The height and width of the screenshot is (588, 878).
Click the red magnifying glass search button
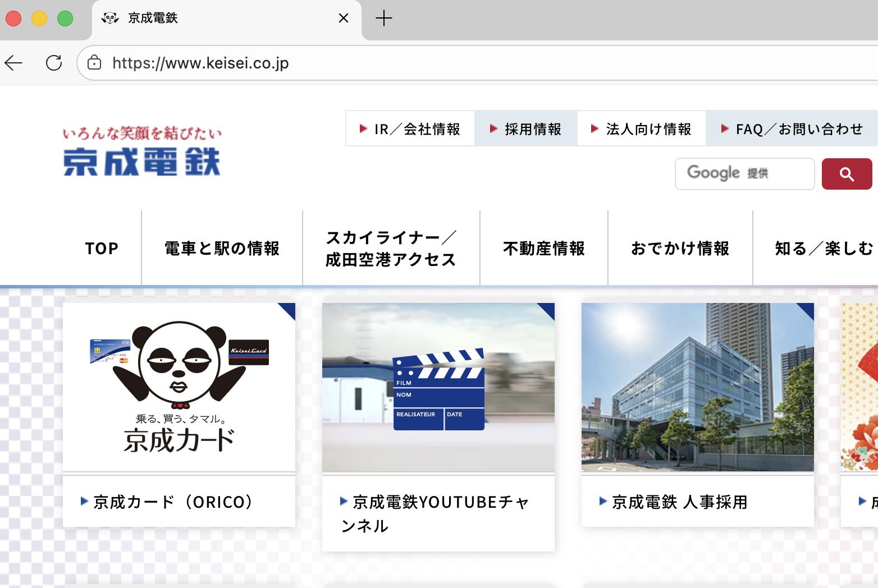[847, 174]
